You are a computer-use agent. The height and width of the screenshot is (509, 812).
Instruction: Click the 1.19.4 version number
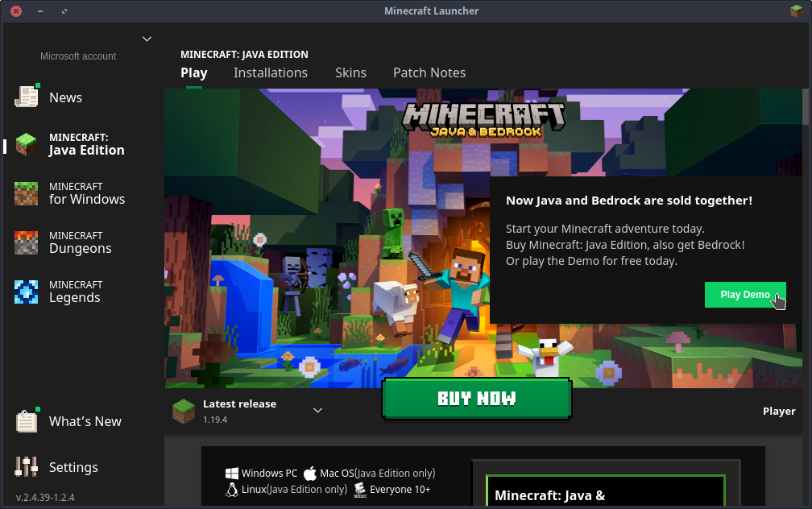coord(215,420)
